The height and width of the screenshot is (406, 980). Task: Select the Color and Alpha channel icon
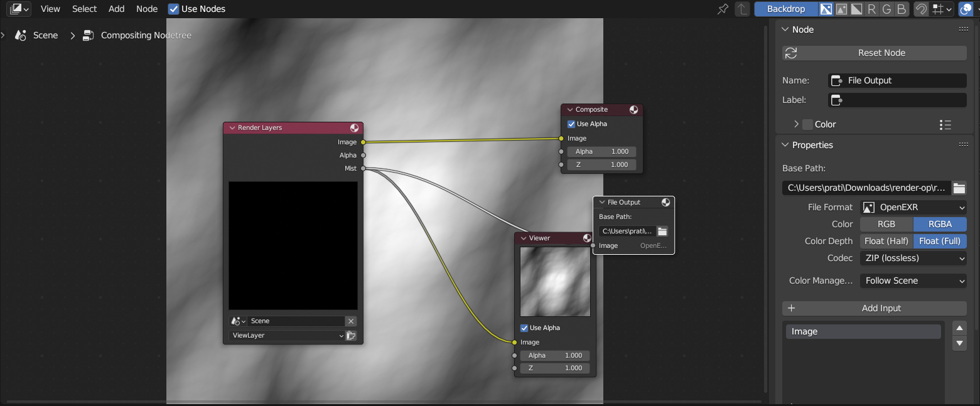click(x=826, y=9)
